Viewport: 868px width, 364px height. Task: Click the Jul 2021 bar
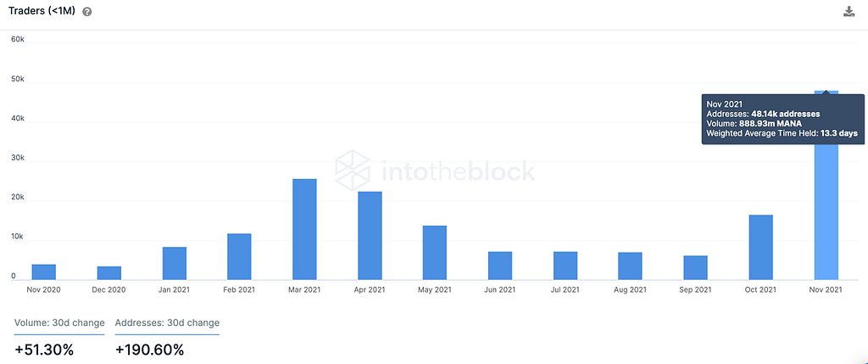pyautogui.click(x=565, y=266)
